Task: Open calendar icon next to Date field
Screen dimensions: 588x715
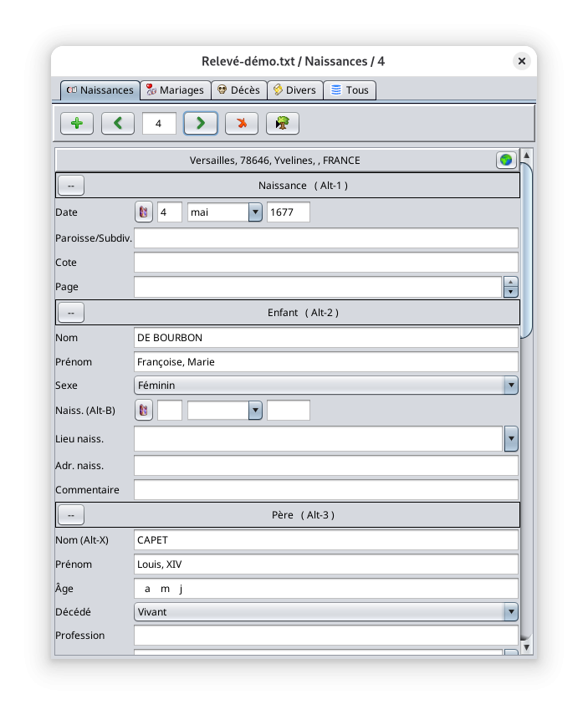Action: tap(144, 212)
